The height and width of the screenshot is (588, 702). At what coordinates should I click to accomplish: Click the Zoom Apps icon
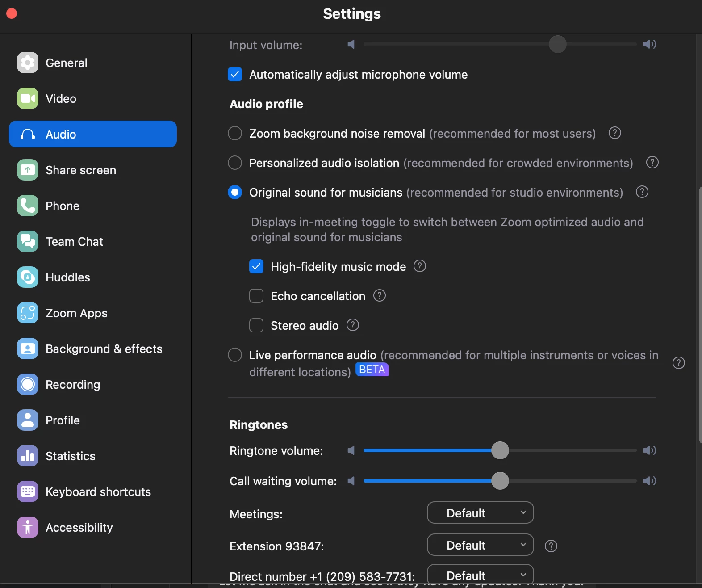[x=28, y=313]
